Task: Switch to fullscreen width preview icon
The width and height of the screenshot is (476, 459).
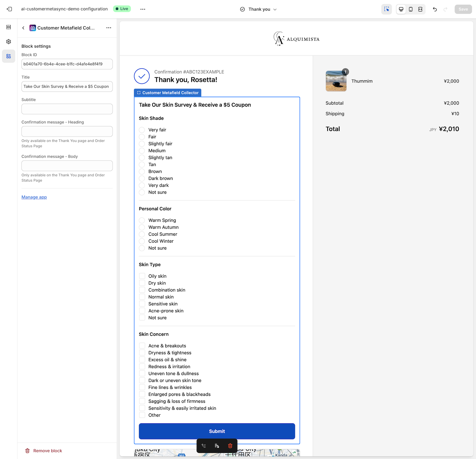Action: coord(420,9)
